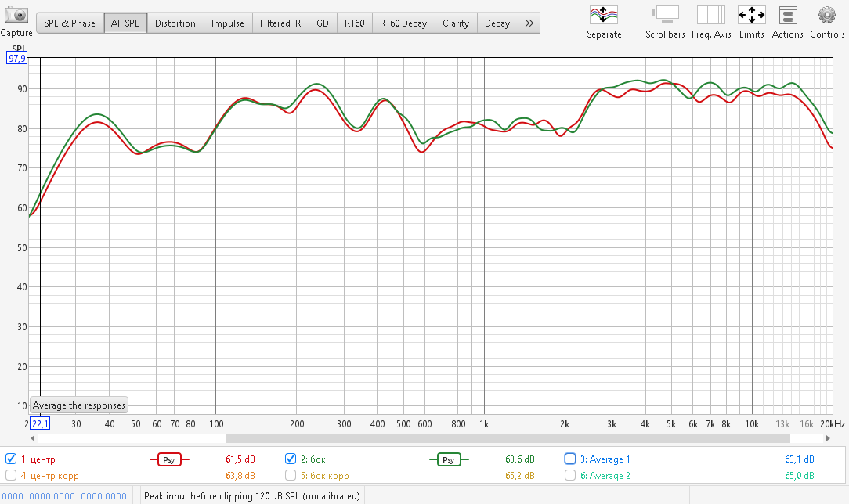Switch to the SPL & Phase tab

(x=70, y=23)
